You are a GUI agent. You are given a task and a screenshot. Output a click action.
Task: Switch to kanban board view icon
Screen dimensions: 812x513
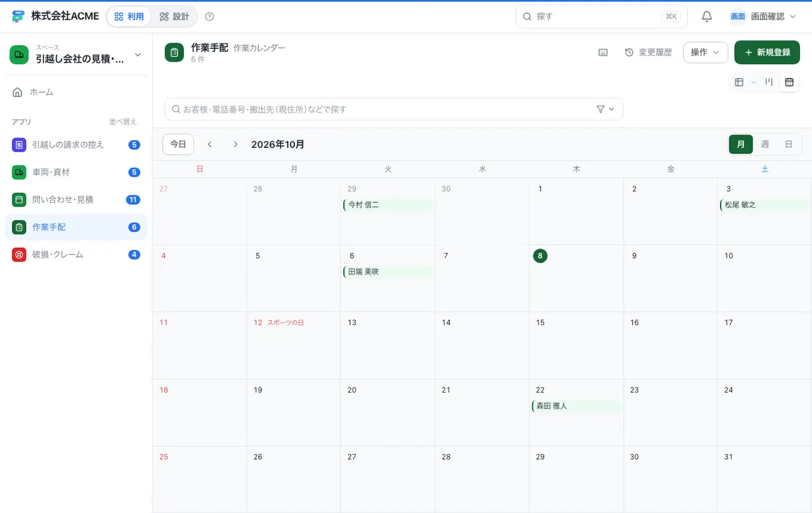(769, 82)
